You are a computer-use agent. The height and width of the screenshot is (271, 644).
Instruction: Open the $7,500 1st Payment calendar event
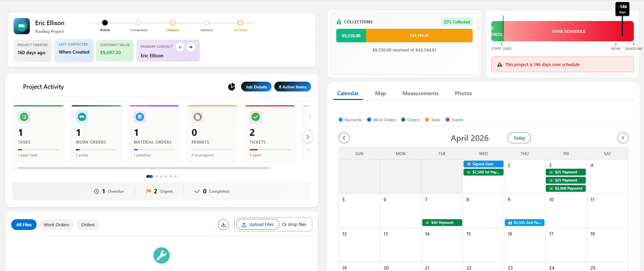(484, 172)
